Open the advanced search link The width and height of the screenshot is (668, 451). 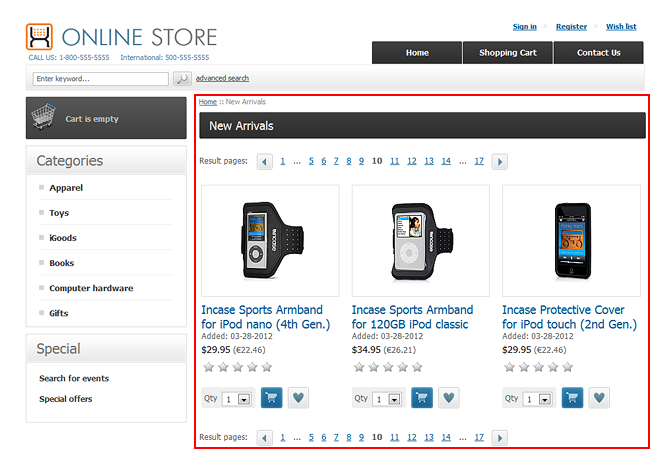click(x=222, y=78)
